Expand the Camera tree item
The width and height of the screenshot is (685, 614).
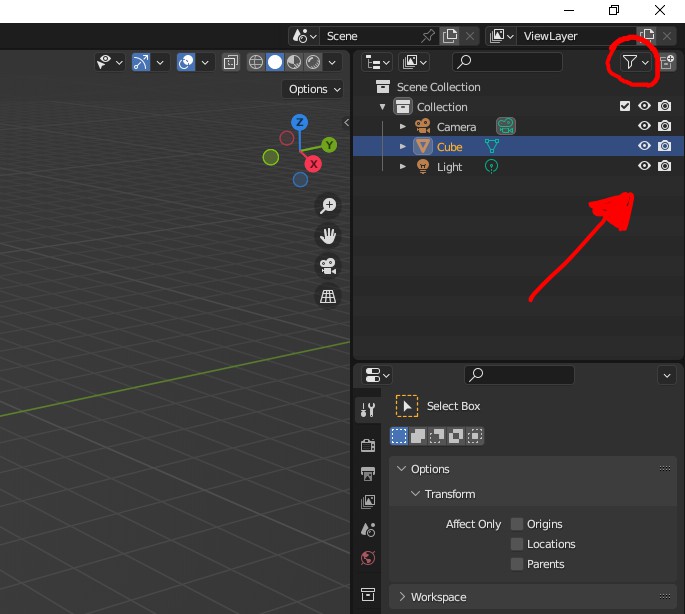coord(403,127)
